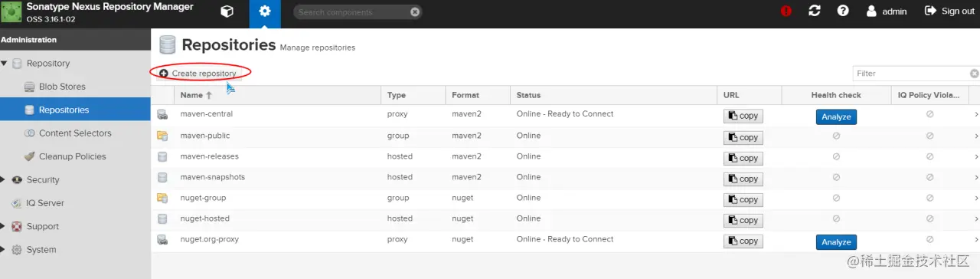Copy URL of maven-releases
This screenshot has height=279, width=980.
(x=743, y=158)
